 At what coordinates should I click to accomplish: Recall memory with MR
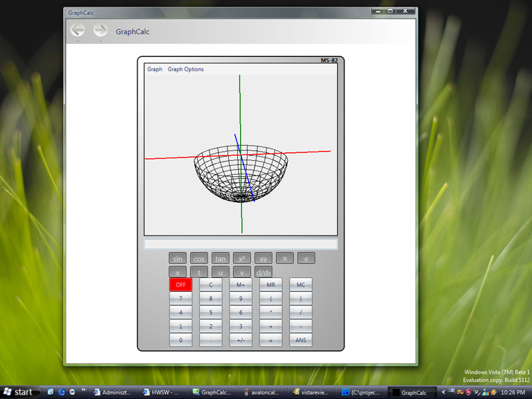click(271, 285)
